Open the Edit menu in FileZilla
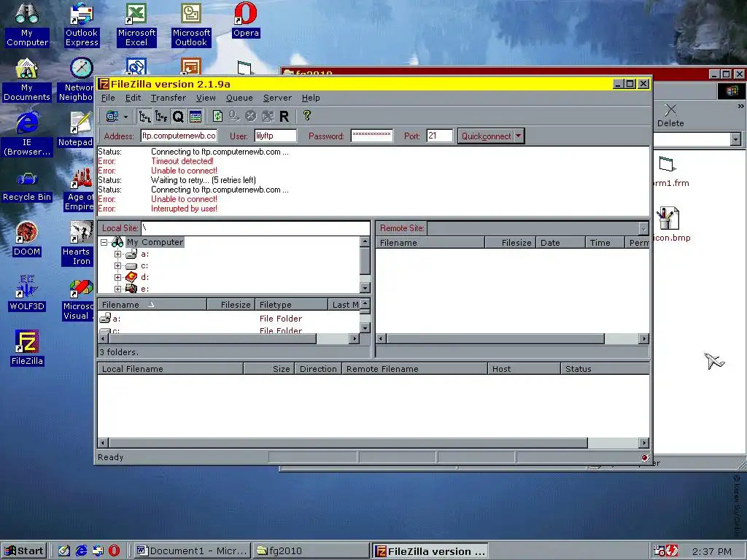 133,98
